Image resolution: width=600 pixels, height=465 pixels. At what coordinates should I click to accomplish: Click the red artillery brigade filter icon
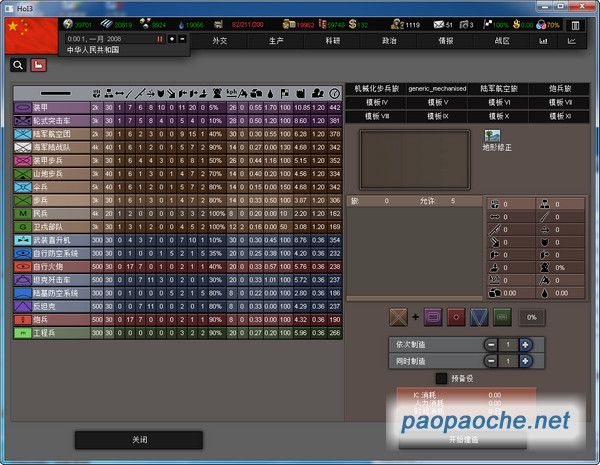[x=456, y=317]
